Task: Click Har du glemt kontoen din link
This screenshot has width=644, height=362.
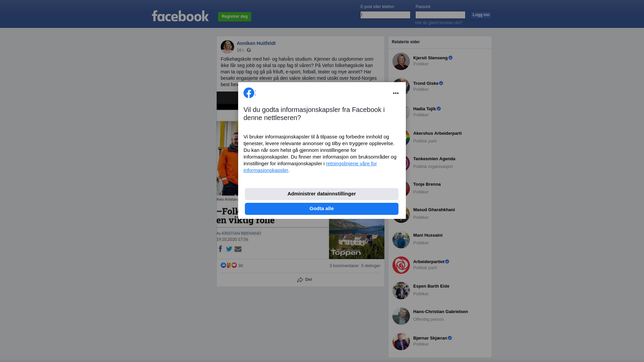Action: tap(439, 23)
